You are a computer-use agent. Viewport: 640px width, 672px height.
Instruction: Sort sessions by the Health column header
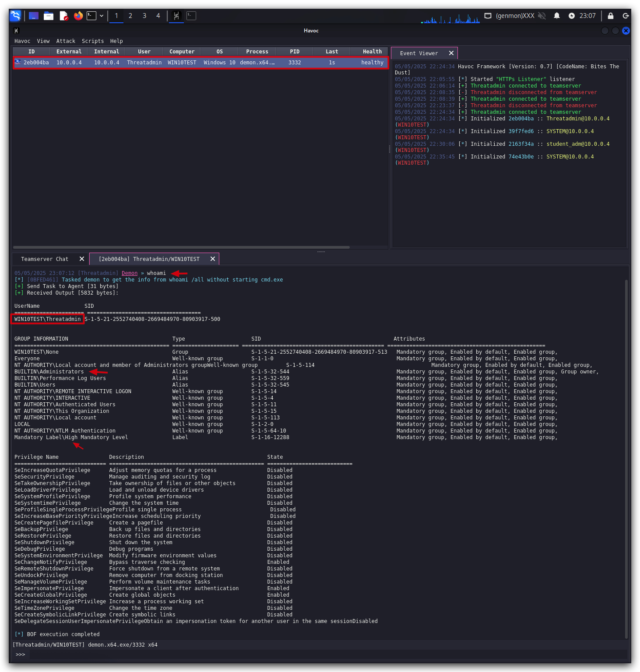click(x=372, y=52)
